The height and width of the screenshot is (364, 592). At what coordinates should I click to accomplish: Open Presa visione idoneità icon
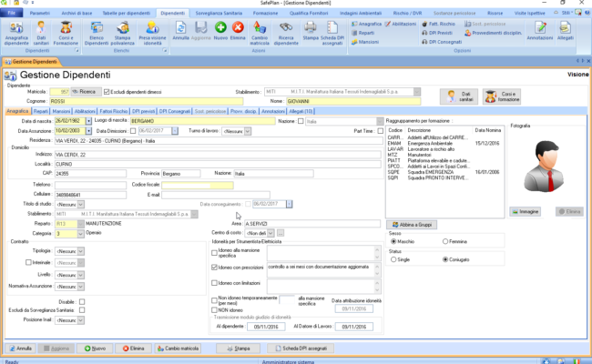pyautogui.click(x=152, y=33)
